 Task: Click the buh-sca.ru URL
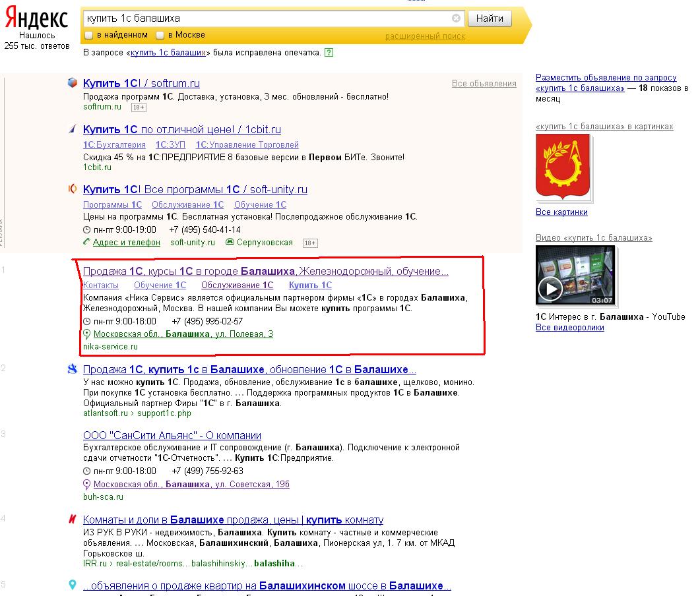pos(103,497)
